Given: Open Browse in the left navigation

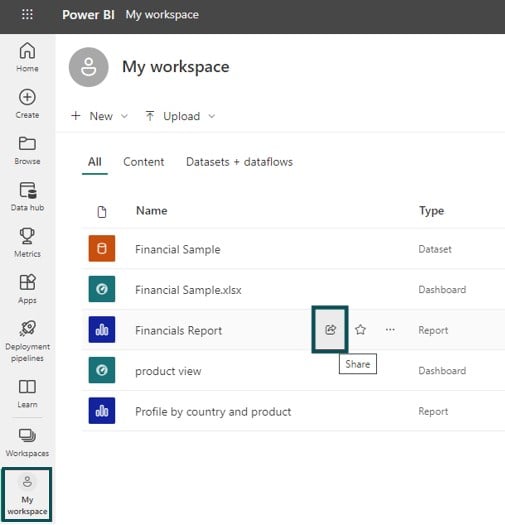Looking at the screenshot, I should pos(27,150).
